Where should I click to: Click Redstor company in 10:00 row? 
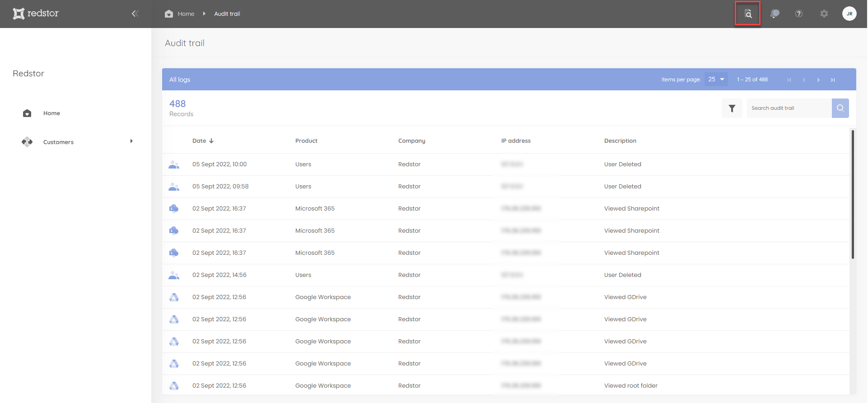pos(409,164)
